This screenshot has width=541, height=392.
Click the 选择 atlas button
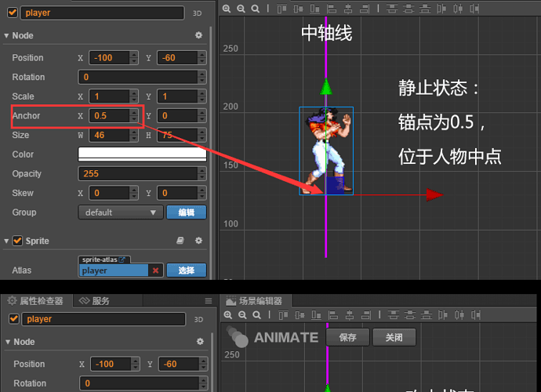tap(187, 270)
